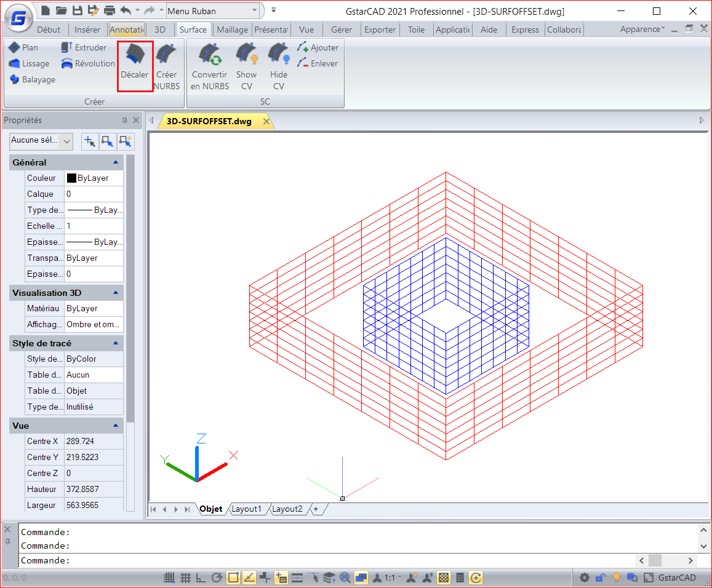Switch to the 3D ribbon tab
The width and height of the screenshot is (712, 588).
pyautogui.click(x=160, y=30)
